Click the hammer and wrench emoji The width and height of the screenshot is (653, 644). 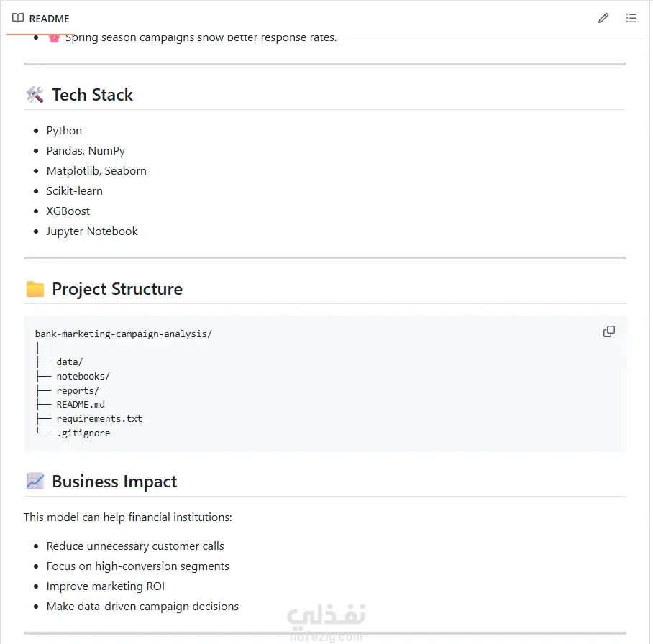pos(35,95)
